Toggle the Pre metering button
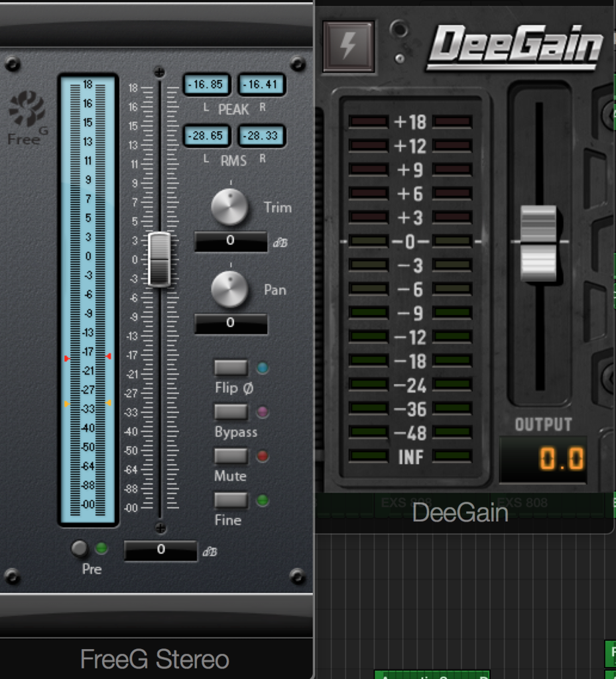This screenshot has width=616, height=679. [79, 548]
